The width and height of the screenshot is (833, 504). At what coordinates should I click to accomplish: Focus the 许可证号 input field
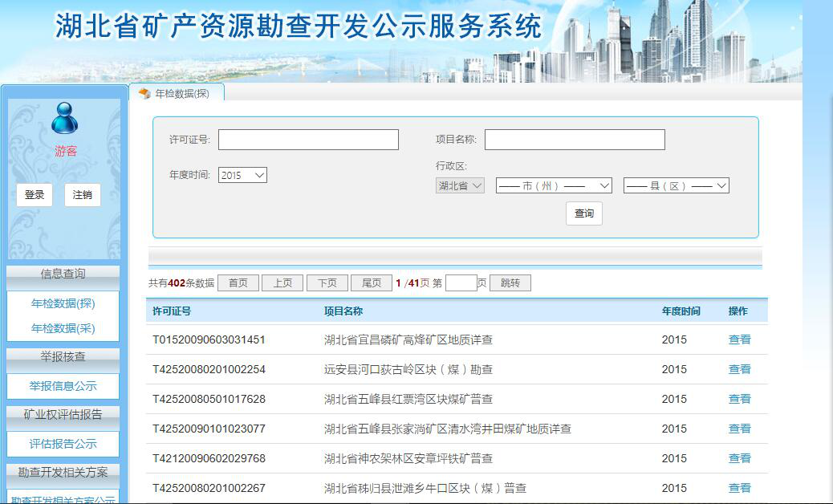(x=308, y=140)
